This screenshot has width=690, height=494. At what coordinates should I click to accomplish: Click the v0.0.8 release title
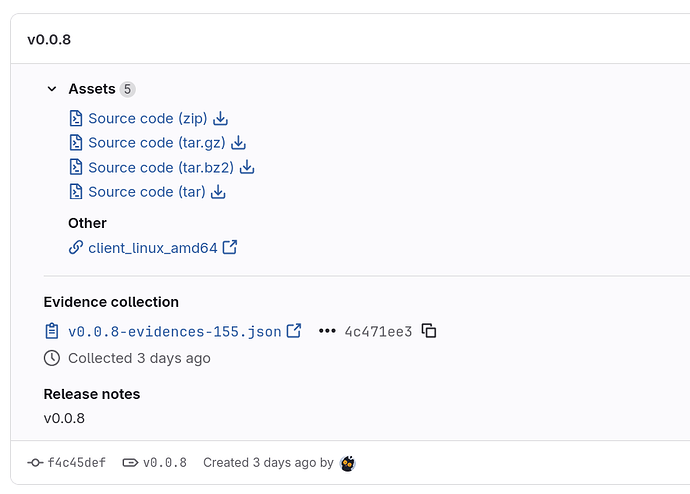coord(49,40)
